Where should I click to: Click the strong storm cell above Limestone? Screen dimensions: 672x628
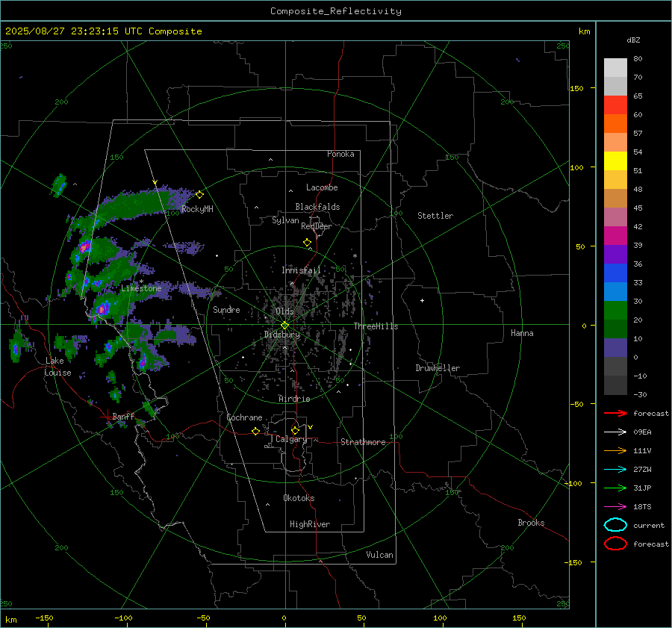click(x=85, y=246)
